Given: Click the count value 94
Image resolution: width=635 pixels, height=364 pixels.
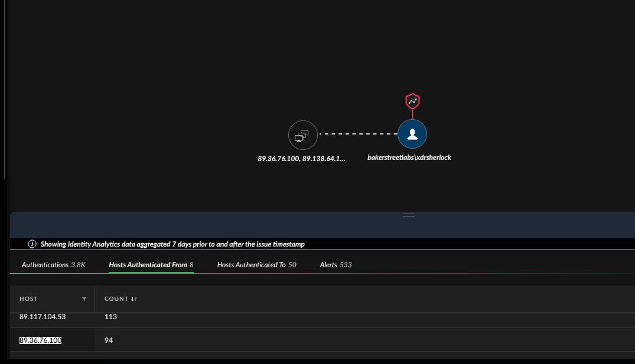Looking at the screenshot, I should pos(109,340).
